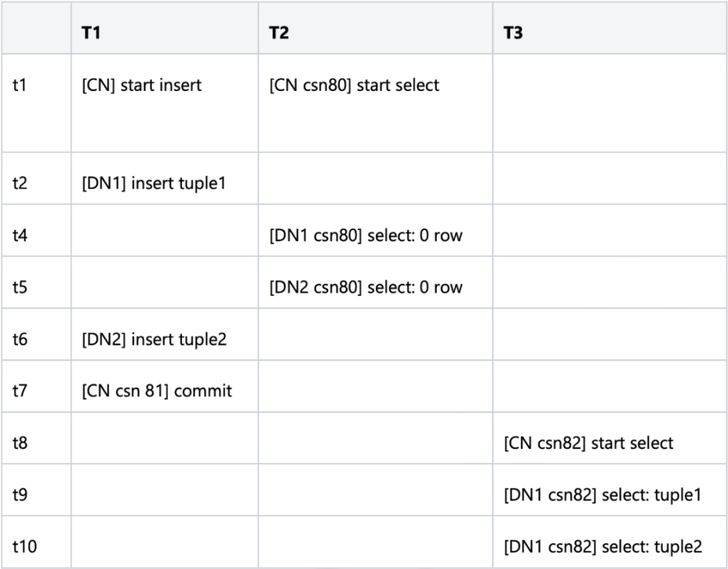Select "[DN1 csn82] select: tuple2" cell
This screenshot has width=728, height=569.
[x=603, y=546]
